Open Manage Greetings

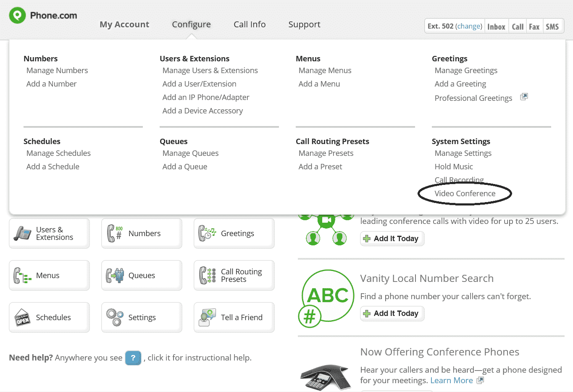(466, 71)
